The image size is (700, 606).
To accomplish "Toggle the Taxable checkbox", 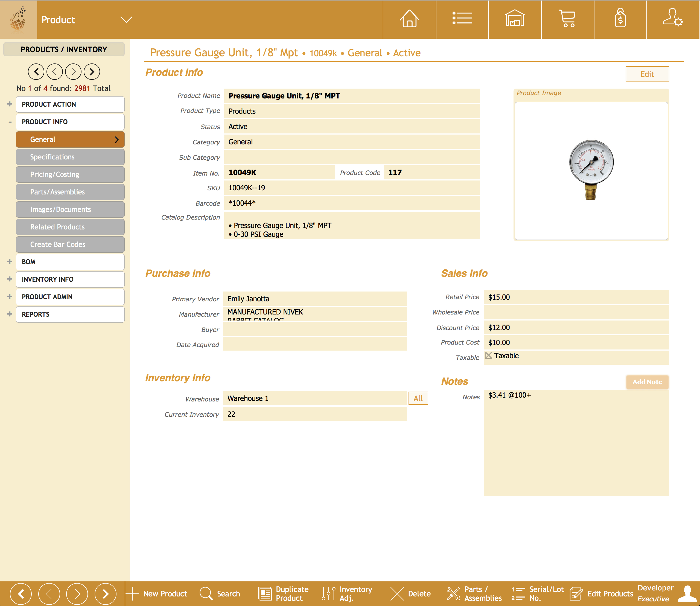I will pos(489,356).
